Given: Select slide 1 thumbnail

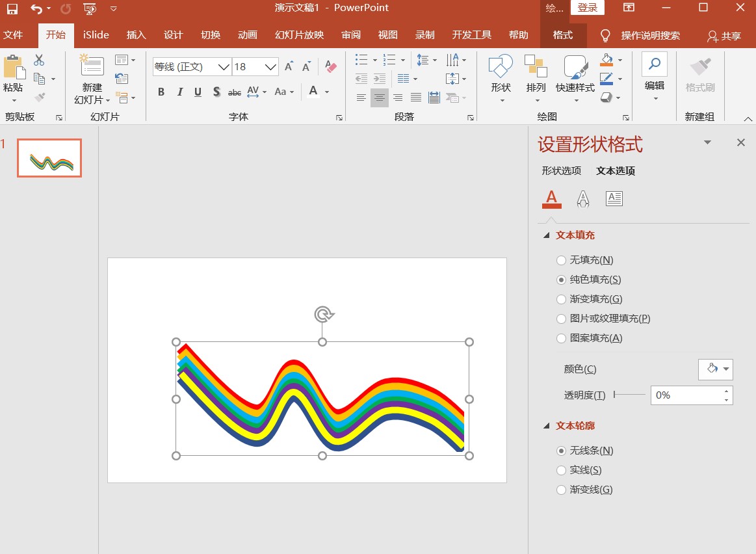Looking at the screenshot, I should (49, 158).
